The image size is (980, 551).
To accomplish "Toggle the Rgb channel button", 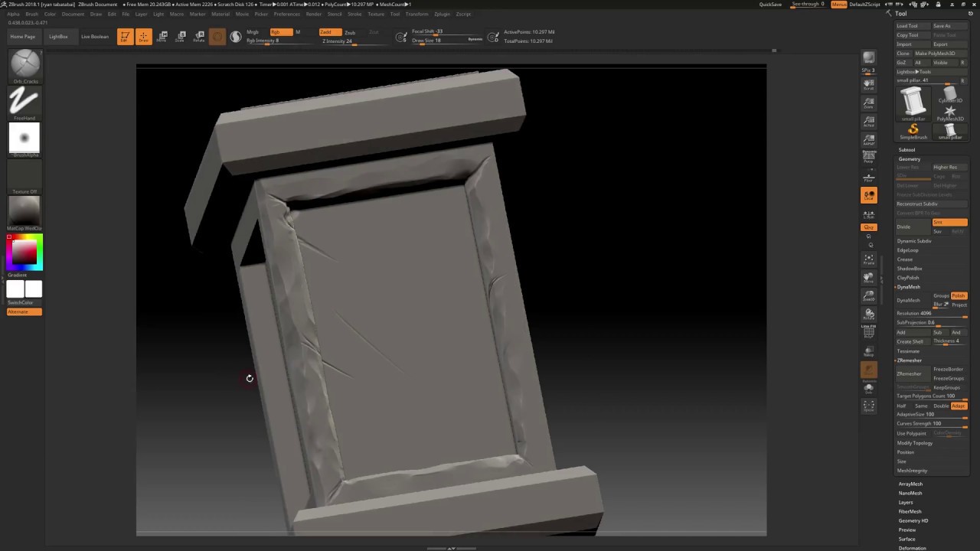I will [x=281, y=32].
